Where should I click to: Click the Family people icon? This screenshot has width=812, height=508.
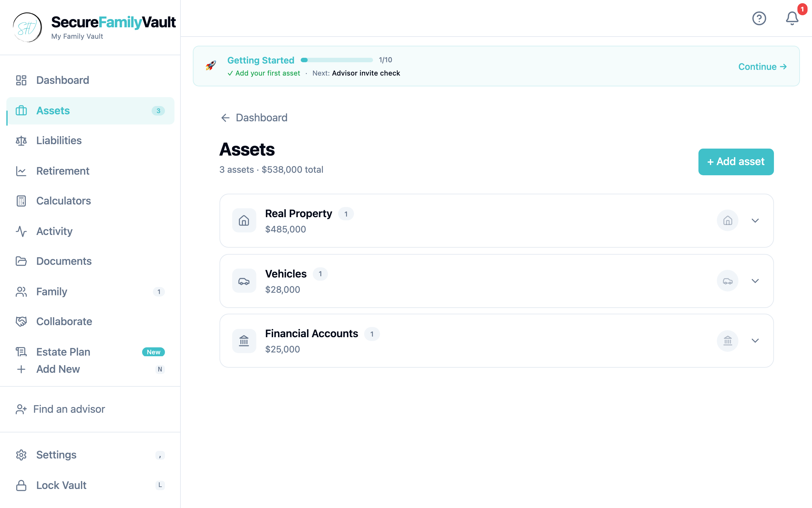pyautogui.click(x=21, y=292)
